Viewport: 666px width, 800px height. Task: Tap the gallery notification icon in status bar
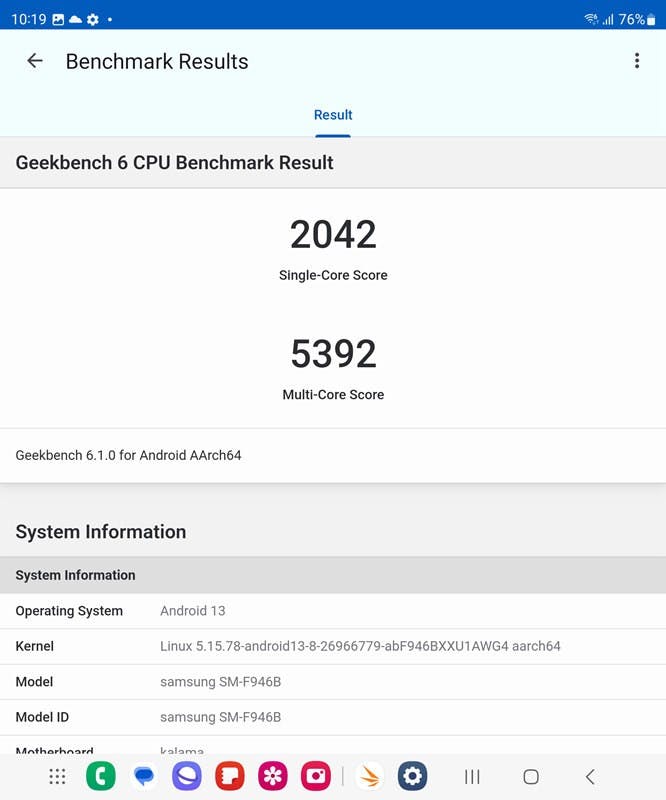point(58,19)
